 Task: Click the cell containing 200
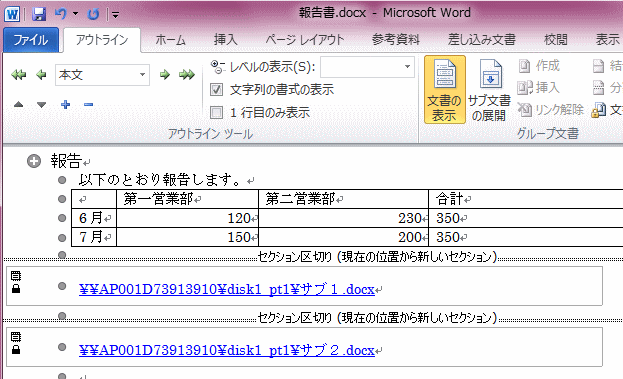pos(344,237)
